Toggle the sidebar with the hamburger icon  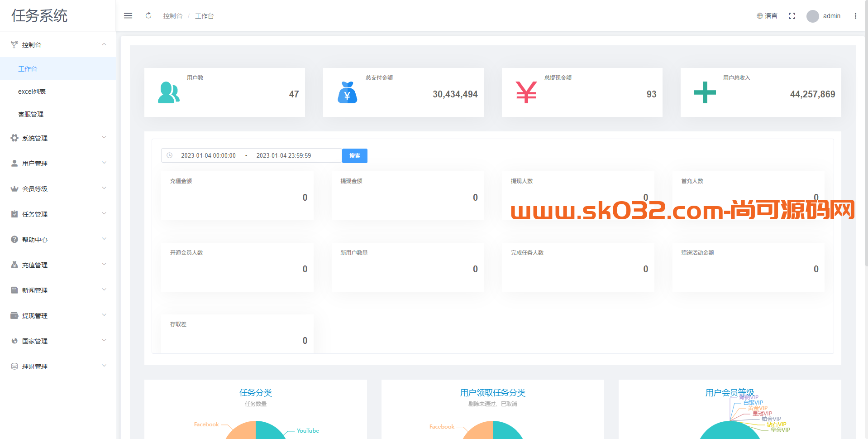pyautogui.click(x=128, y=16)
